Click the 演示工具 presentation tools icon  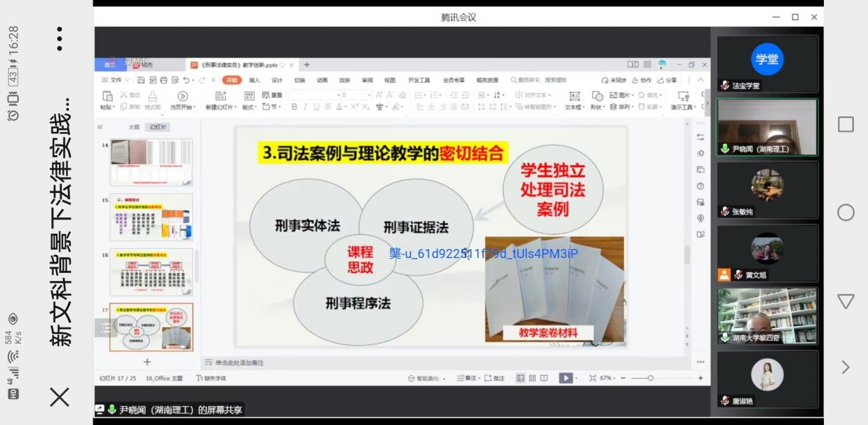683,95
